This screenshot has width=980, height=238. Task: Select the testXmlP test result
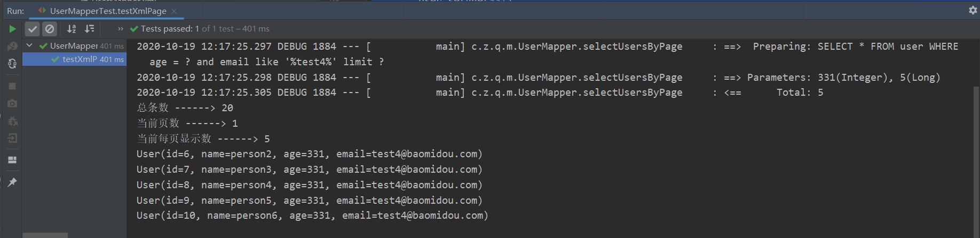74,59
